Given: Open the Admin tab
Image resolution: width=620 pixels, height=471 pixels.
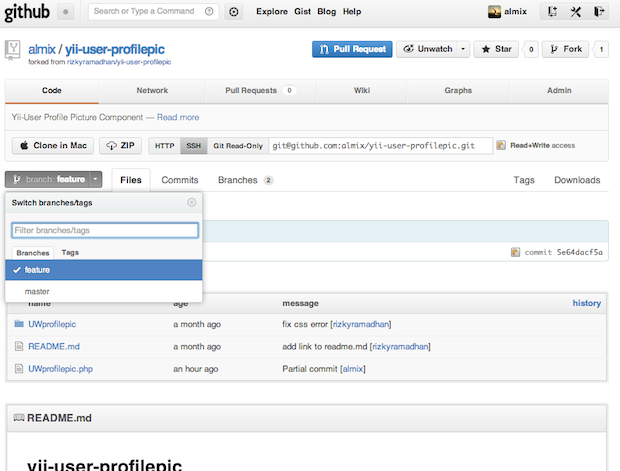Looking at the screenshot, I should [x=559, y=91].
